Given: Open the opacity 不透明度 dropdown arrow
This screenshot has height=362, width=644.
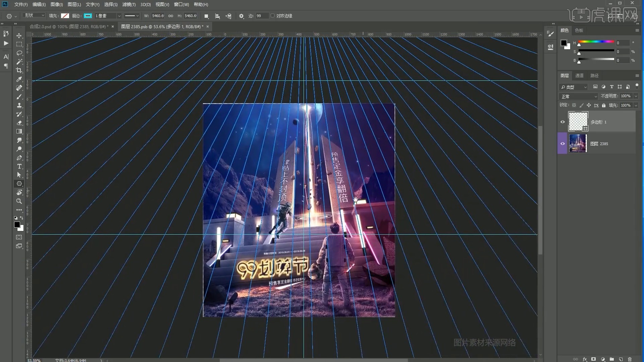Looking at the screenshot, I should 636,96.
